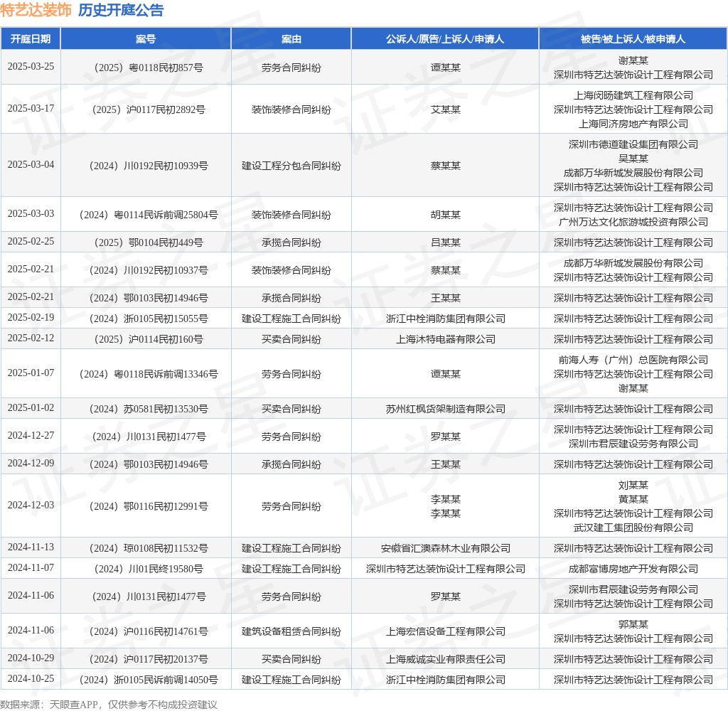Select case cause 建筑设备租赁合同纠纷

pos(291,631)
